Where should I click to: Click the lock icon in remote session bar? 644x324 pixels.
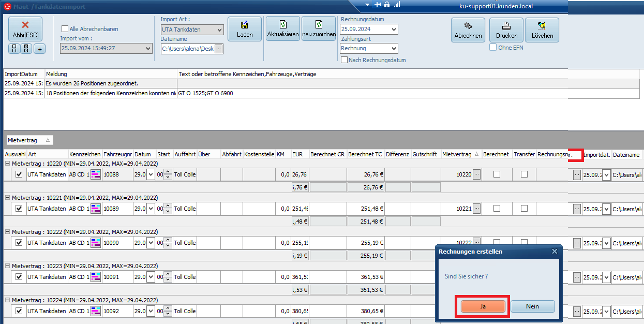click(x=387, y=4)
